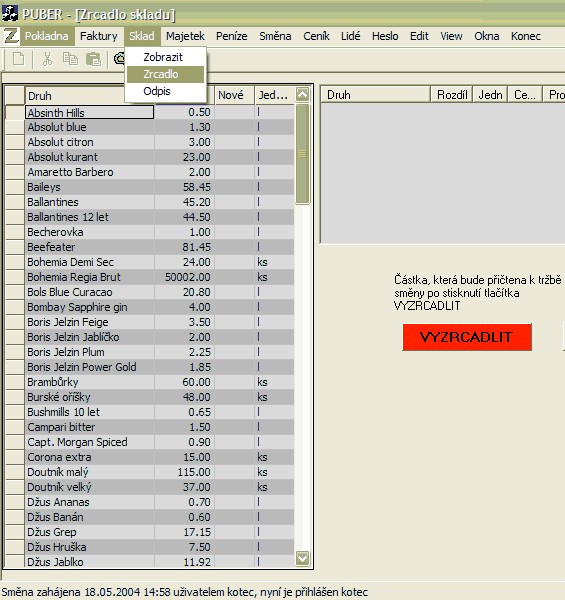Click scroll down arrow in stock list
Screen dimensions: 565x600
[x=302, y=558]
